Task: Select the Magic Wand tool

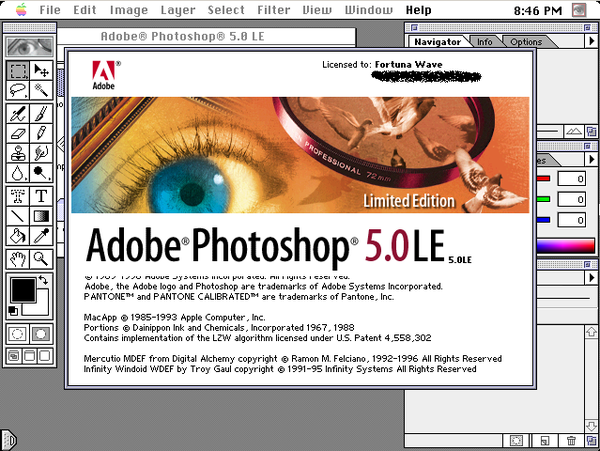Action: [x=41, y=90]
